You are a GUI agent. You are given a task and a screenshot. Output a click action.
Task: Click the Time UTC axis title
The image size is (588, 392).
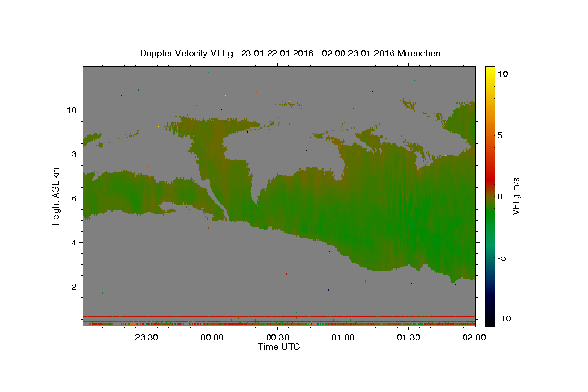tap(279, 347)
